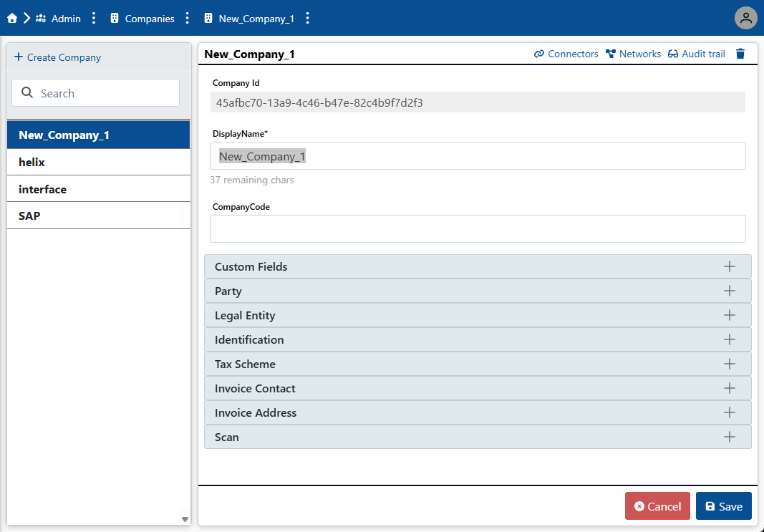The image size is (764, 532).
Task: Cancel editing the company
Action: coord(657,506)
